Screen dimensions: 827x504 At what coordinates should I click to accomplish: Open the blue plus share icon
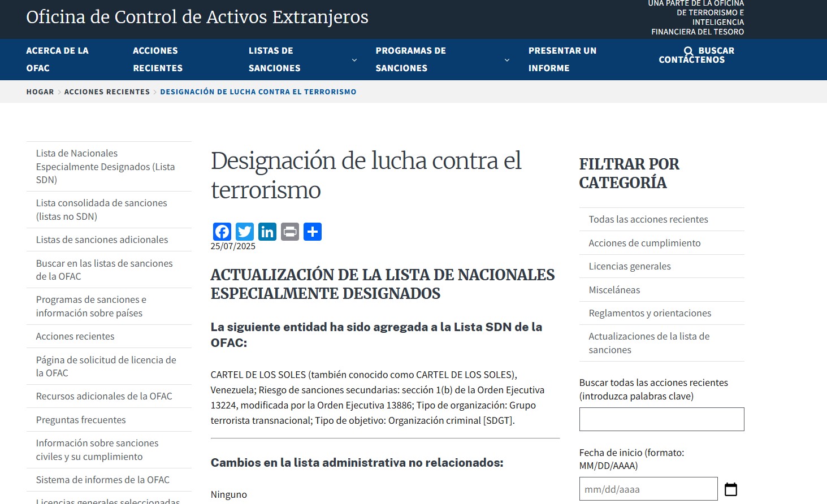[x=313, y=232]
